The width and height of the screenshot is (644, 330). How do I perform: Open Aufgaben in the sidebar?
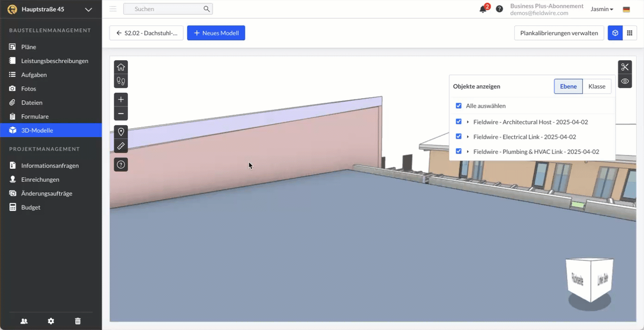pyautogui.click(x=34, y=75)
